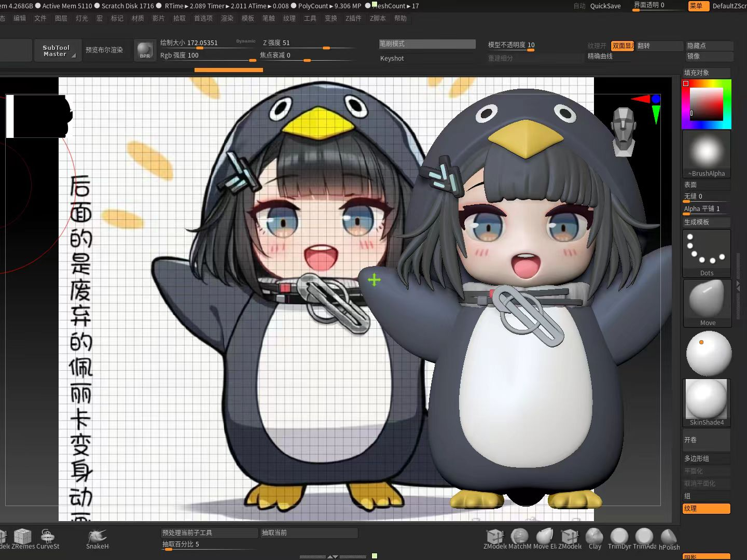This screenshot has height=560, width=747.
Task: Open the 纹理 Texture menu
Action: pos(289,18)
